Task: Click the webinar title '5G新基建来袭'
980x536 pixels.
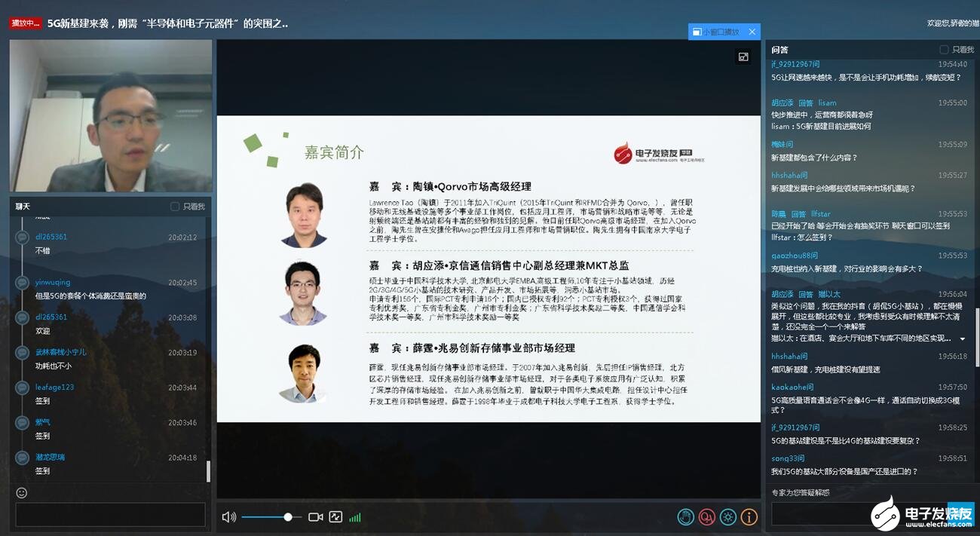Action: 168,23
